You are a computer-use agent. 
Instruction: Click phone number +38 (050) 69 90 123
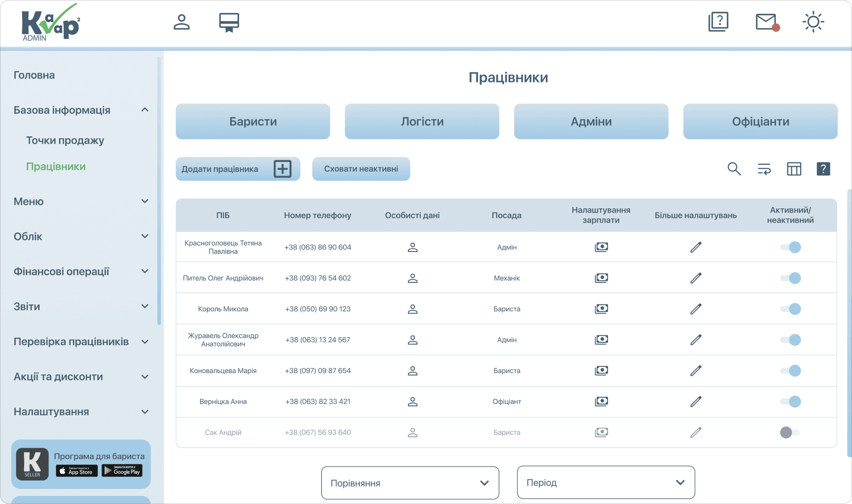(x=318, y=309)
